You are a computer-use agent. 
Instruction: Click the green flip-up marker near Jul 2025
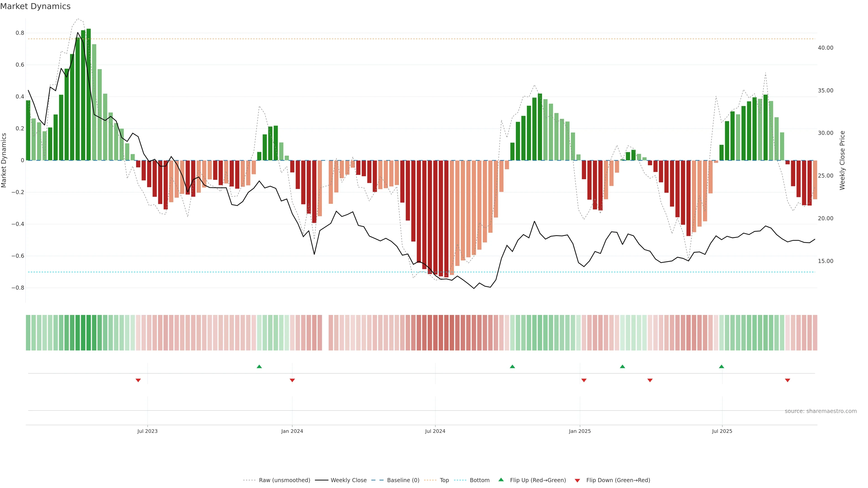[722, 366]
